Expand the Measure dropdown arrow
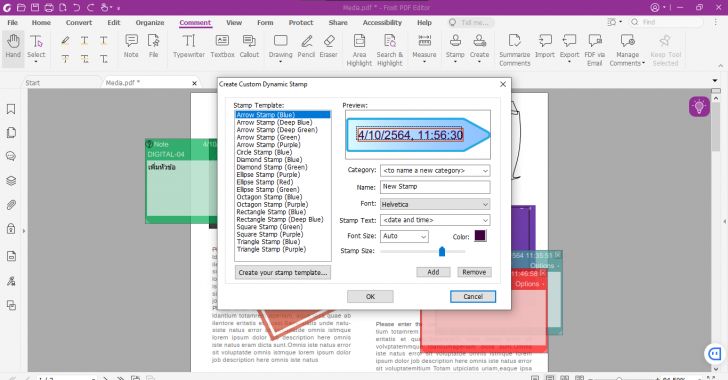728x380 pixels. (424, 62)
